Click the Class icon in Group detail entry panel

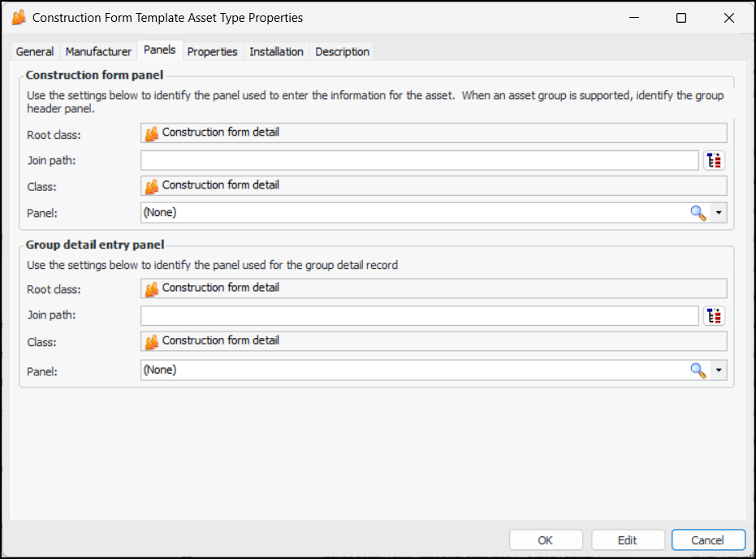click(x=152, y=341)
